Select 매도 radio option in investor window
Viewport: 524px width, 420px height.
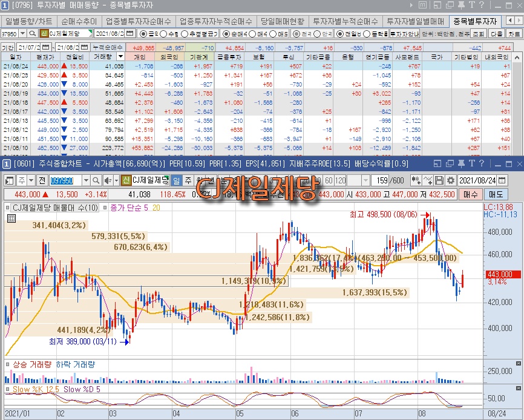[273, 34]
